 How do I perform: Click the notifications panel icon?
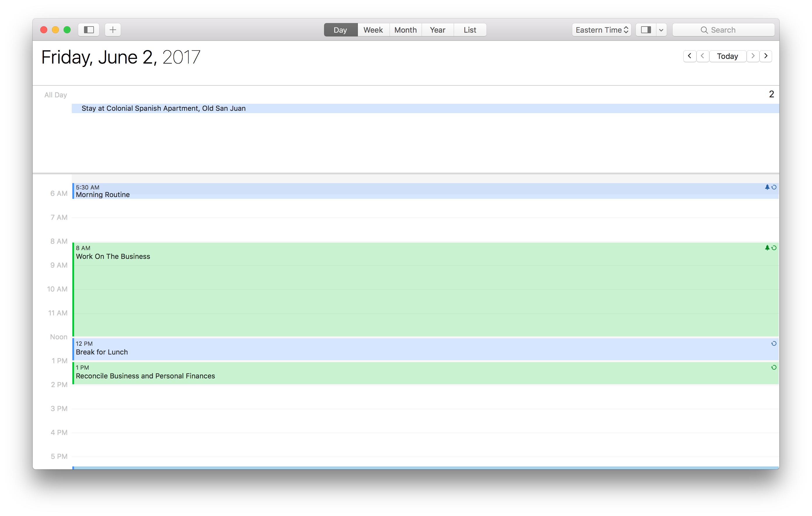tap(646, 30)
